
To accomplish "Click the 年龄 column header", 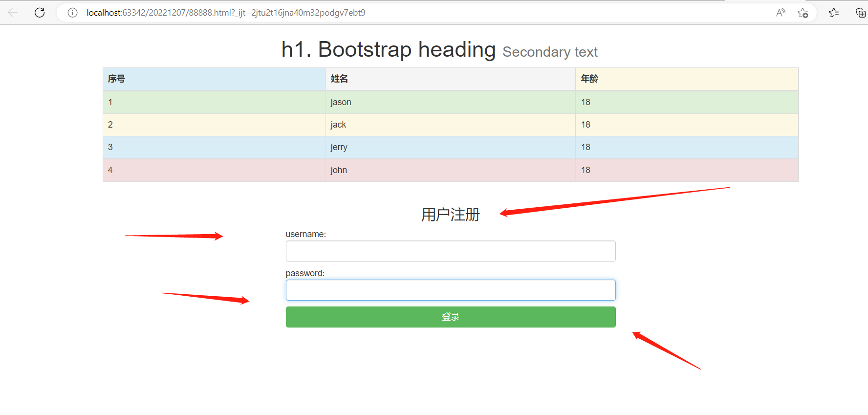I will [687, 79].
